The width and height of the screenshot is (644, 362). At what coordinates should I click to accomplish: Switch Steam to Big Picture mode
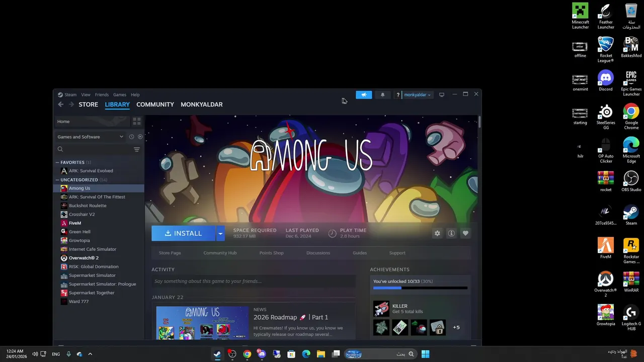(442, 95)
